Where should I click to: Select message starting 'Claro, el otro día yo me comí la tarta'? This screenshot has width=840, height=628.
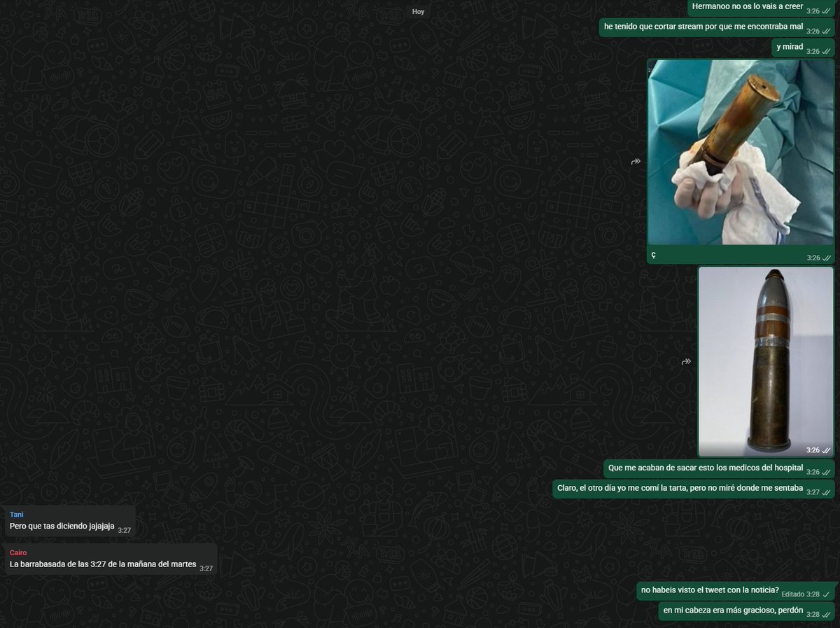(694, 489)
